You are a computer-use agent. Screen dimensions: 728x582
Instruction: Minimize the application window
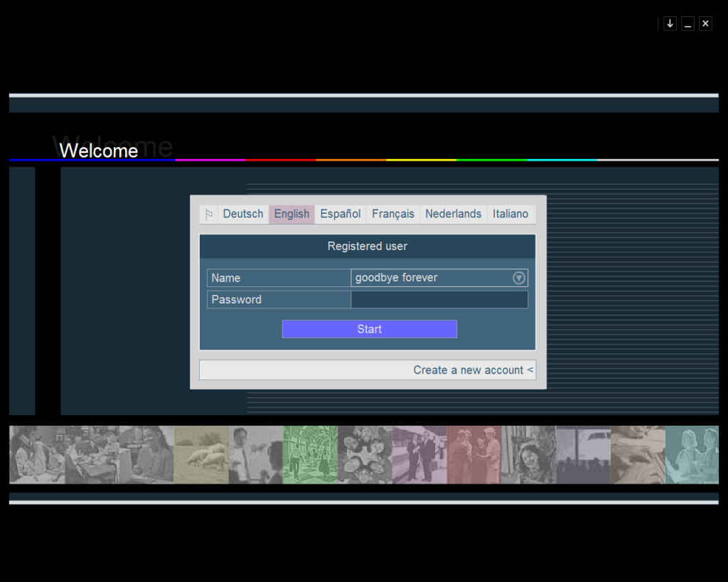(687, 23)
